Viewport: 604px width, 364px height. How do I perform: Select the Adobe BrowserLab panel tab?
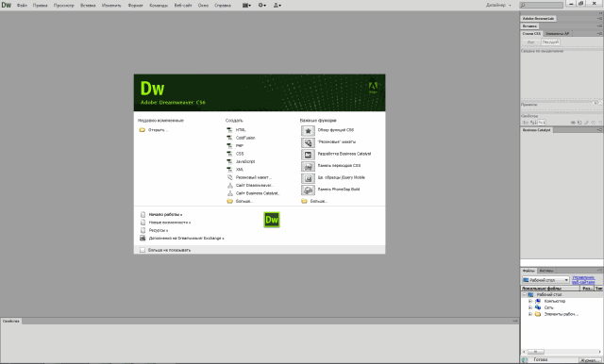(x=538, y=19)
